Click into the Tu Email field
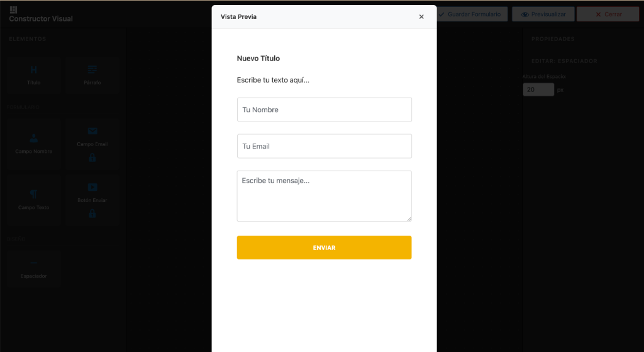The height and width of the screenshot is (352, 644). [x=324, y=146]
